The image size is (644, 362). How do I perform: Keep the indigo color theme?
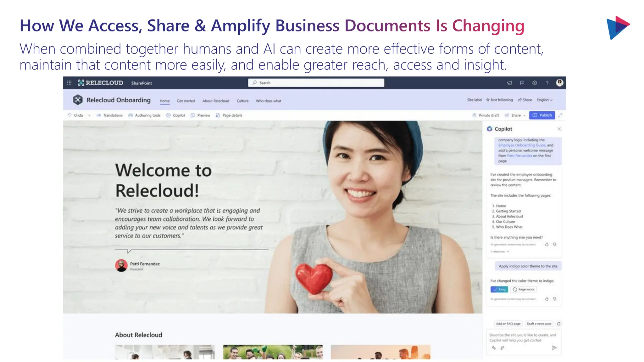click(x=499, y=289)
